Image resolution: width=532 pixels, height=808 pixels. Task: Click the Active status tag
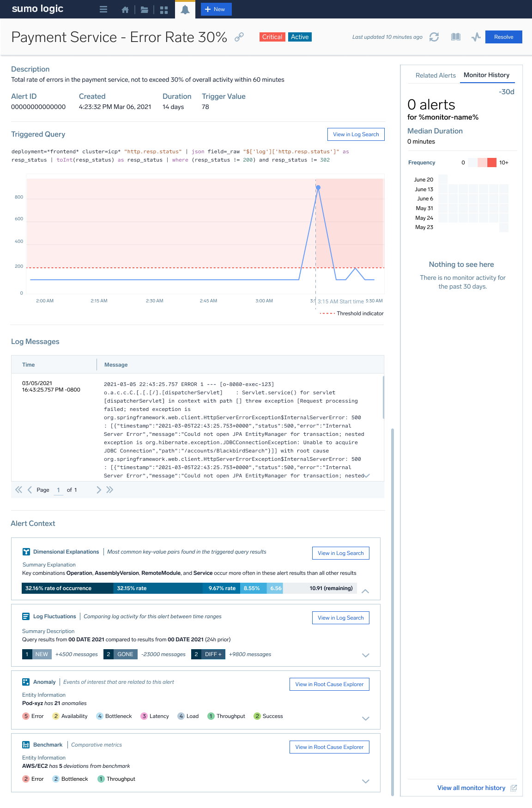(x=300, y=37)
